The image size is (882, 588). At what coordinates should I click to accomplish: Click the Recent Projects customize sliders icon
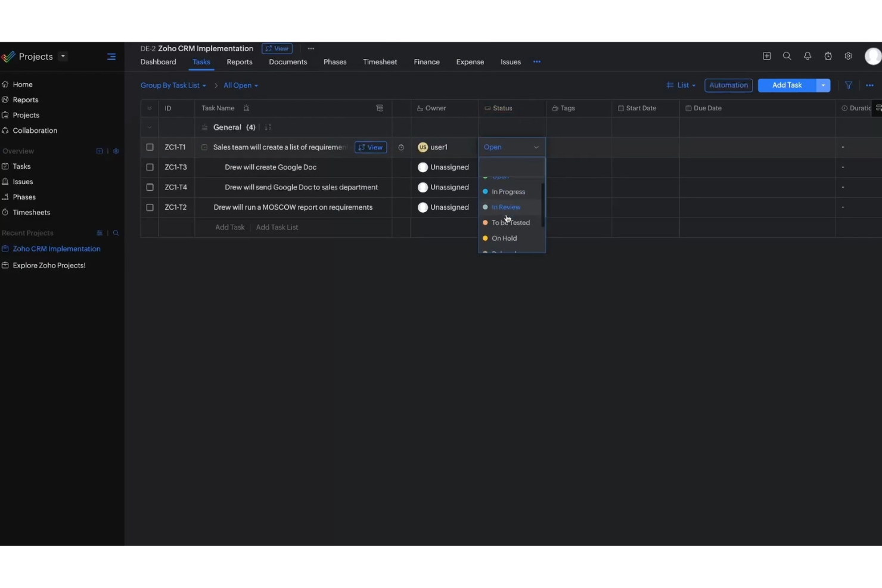tap(100, 233)
